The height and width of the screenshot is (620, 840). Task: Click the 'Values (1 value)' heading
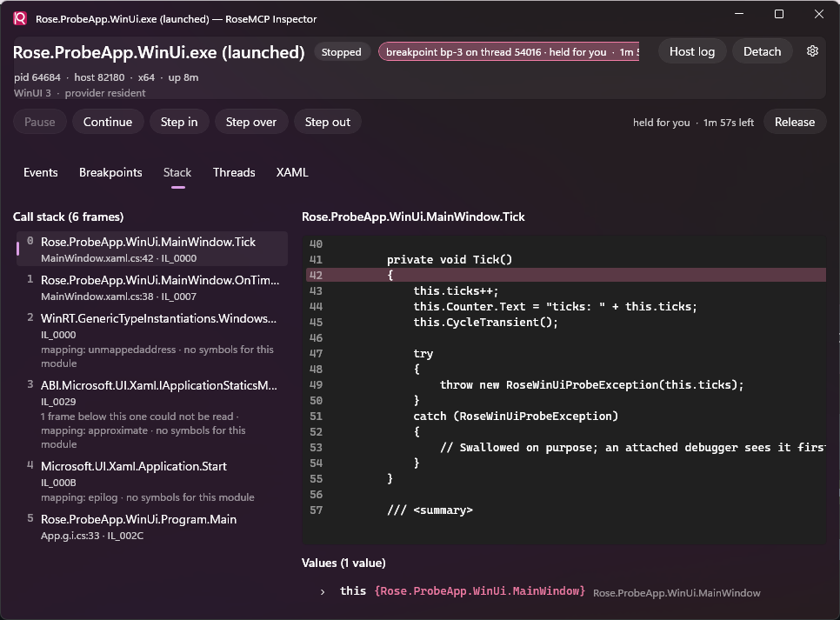click(x=343, y=563)
